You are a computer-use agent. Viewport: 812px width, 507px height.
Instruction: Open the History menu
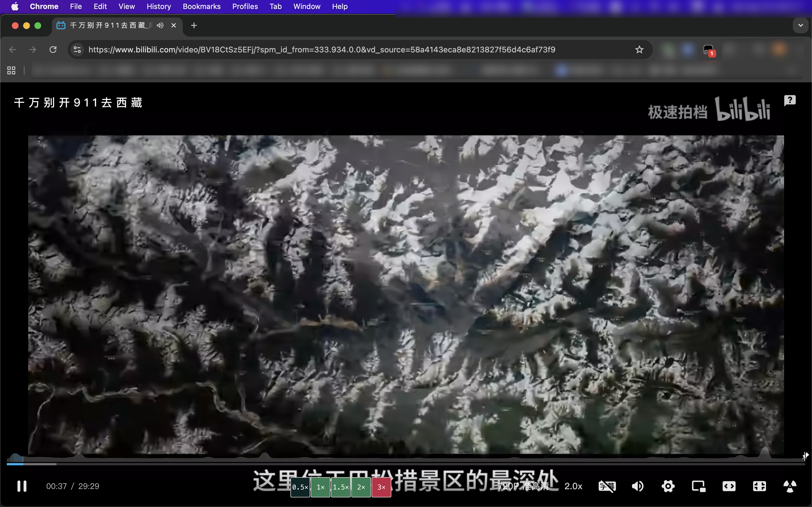point(158,6)
